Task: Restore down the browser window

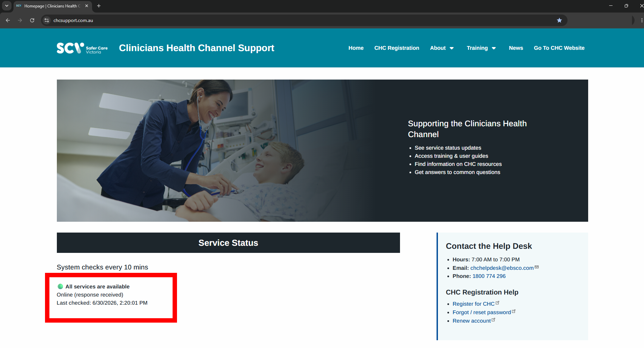Action: [626, 6]
